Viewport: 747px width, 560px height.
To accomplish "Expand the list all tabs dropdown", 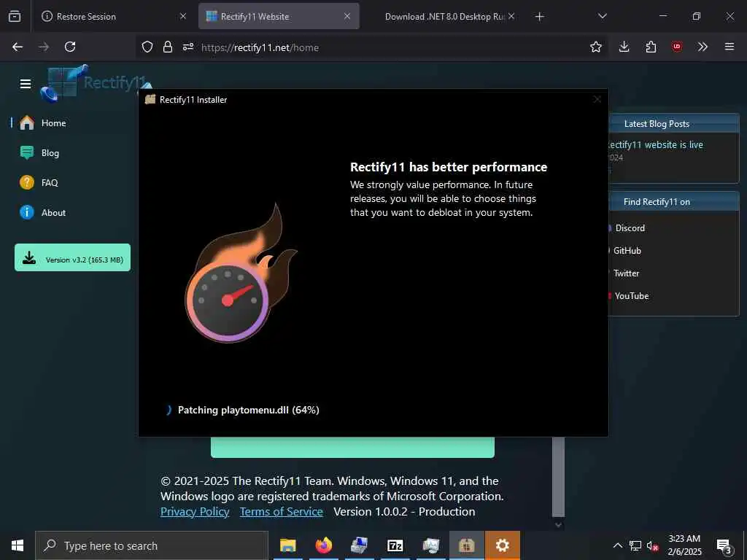I will pyautogui.click(x=602, y=16).
